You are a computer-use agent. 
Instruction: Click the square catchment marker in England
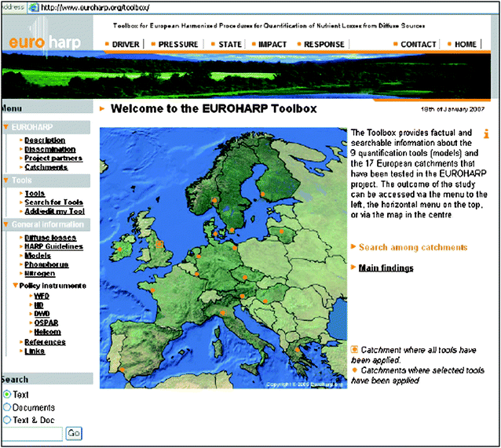coord(159,244)
